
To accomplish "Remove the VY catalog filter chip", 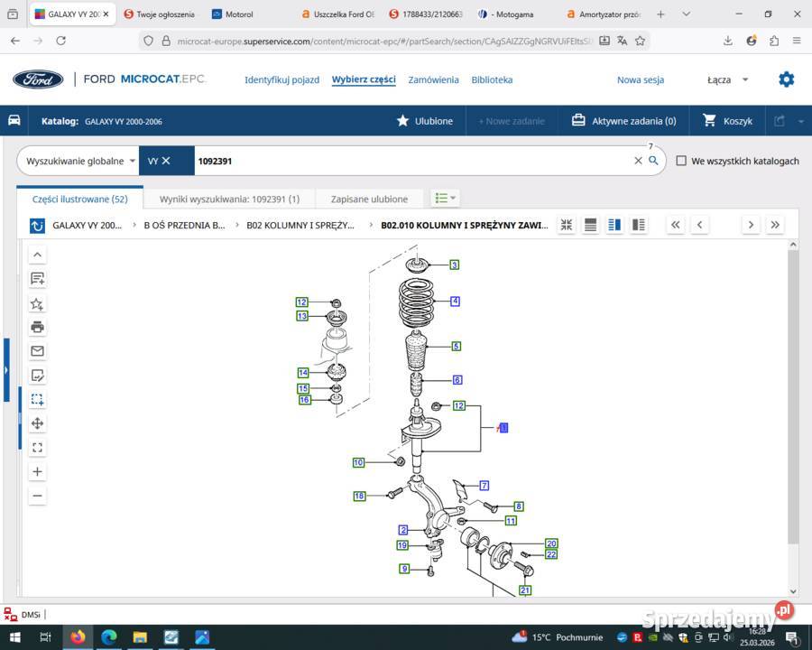I will [x=166, y=161].
